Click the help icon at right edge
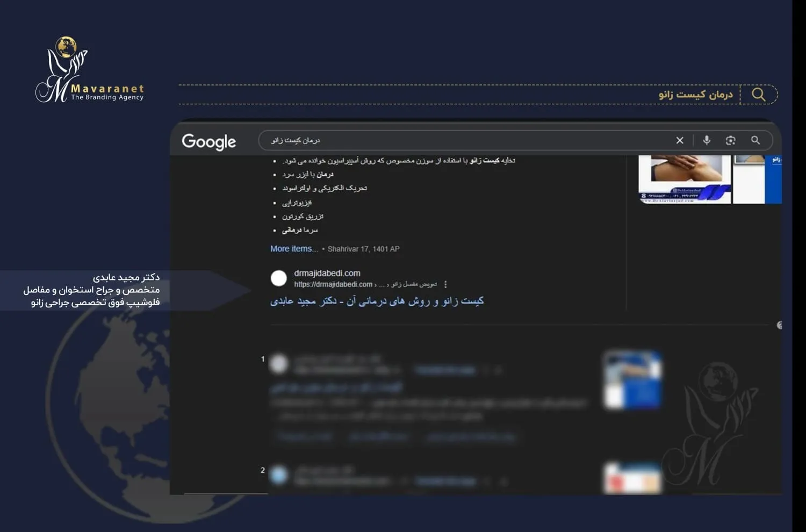The image size is (806, 532). 779,325
